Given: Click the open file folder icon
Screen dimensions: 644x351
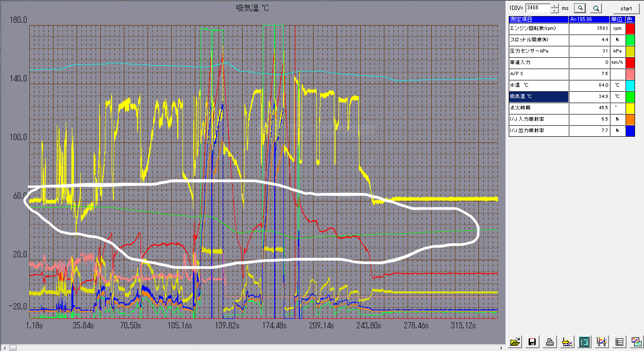Looking at the screenshot, I should pyautogui.click(x=515, y=342).
